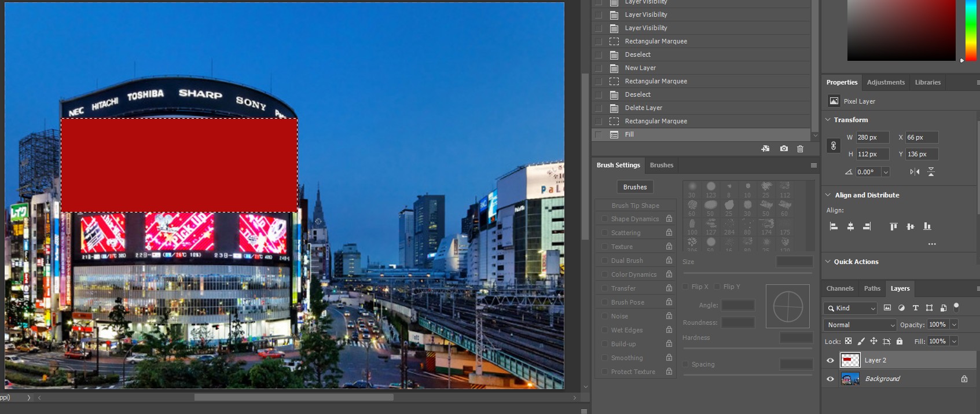Lock image pixels with brush icon
This screenshot has width=980, height=414.
click(x=861, y=342)
